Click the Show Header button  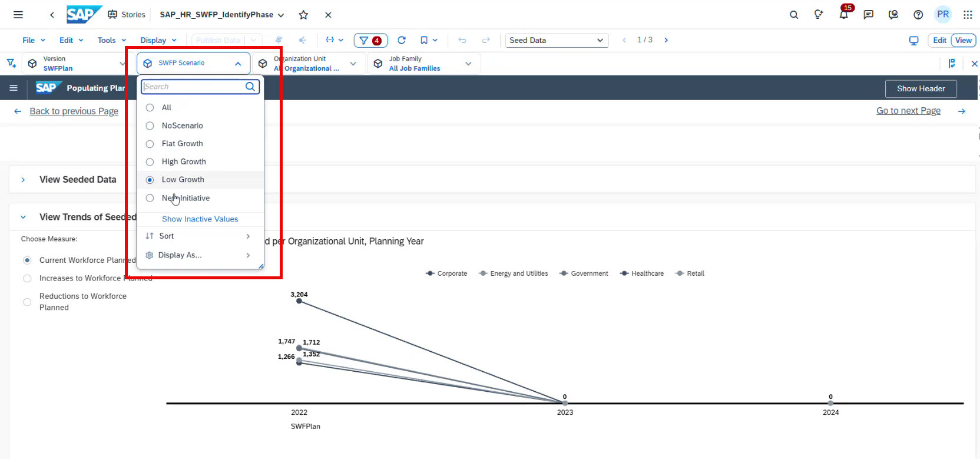point(921,88)
